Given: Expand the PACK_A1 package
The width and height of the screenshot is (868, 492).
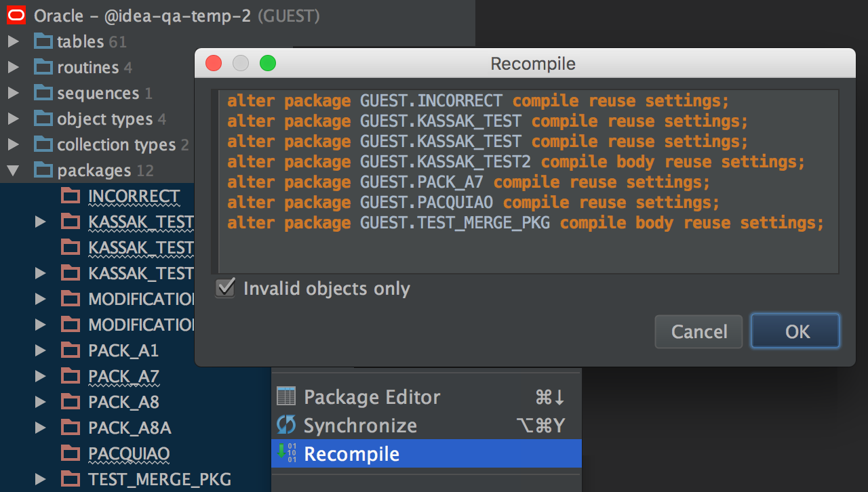Looking at the screenshot, I should pos(40,350).
